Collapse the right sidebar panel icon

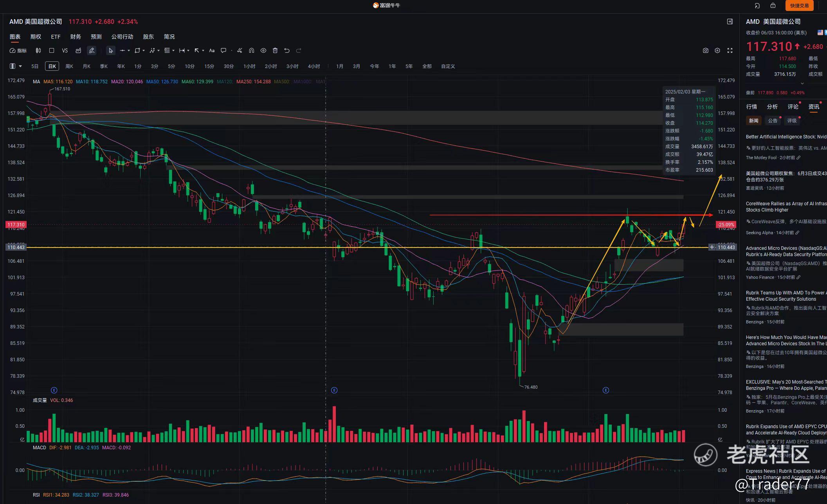click(x=730, y=22)
